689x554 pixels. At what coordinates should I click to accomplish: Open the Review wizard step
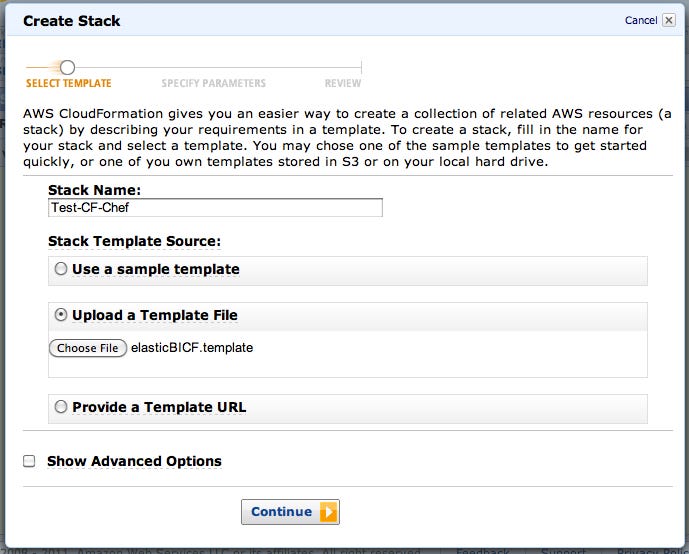point(342,84)
